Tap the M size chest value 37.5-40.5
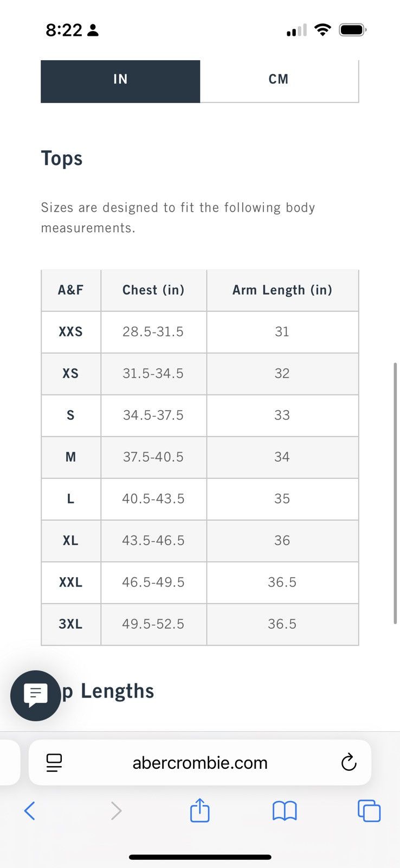Image resolution: width=400 pixels, height=868 pixels. pos(153,457)
